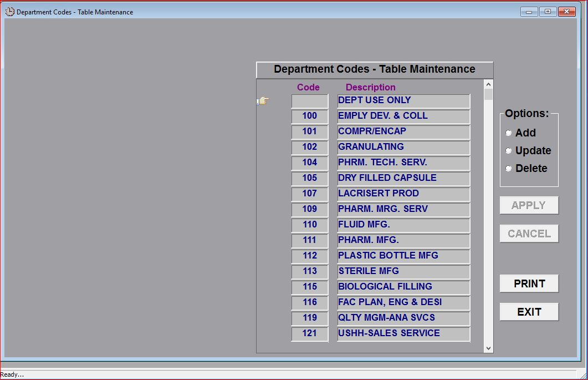Viewport: 588px width, 380px height.
Task: Choose the Delete radio option
Action: pyautogui.click(x=509, y=169)
